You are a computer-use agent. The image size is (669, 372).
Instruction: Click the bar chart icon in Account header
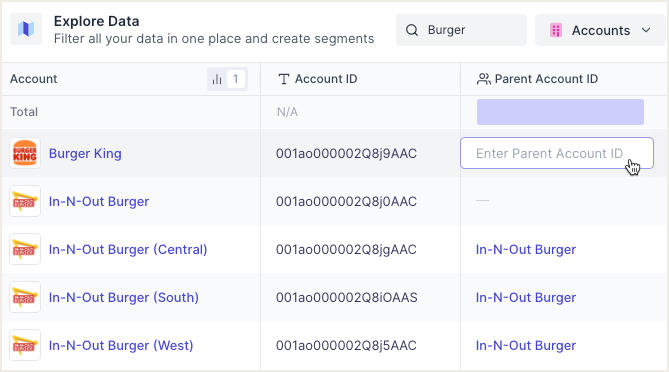point(217,79)
